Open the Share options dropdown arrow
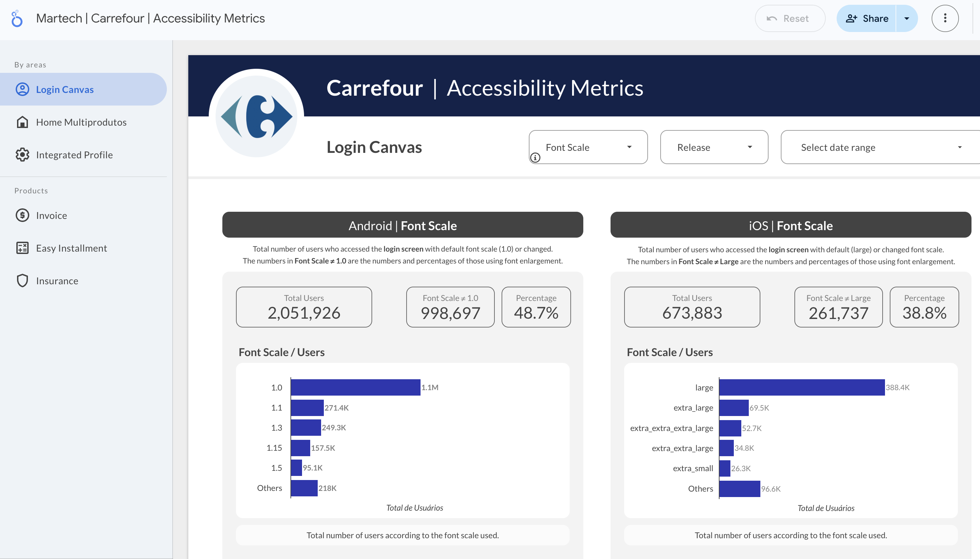980x559 pixels. [x=906, y=18]
